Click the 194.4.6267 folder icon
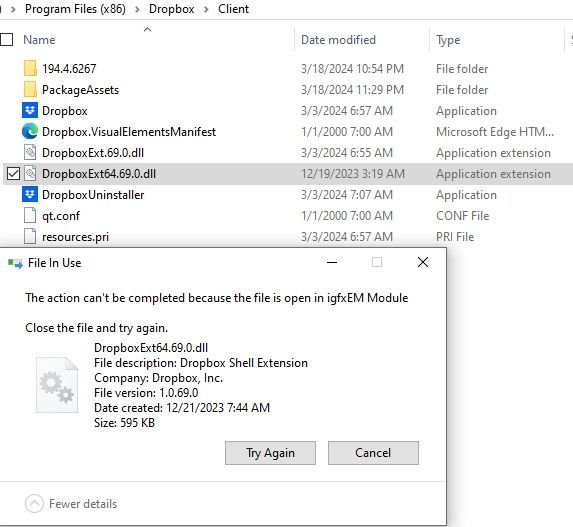Screen dimensions: 573x527 pyautogui.click(x=30, y=69)
